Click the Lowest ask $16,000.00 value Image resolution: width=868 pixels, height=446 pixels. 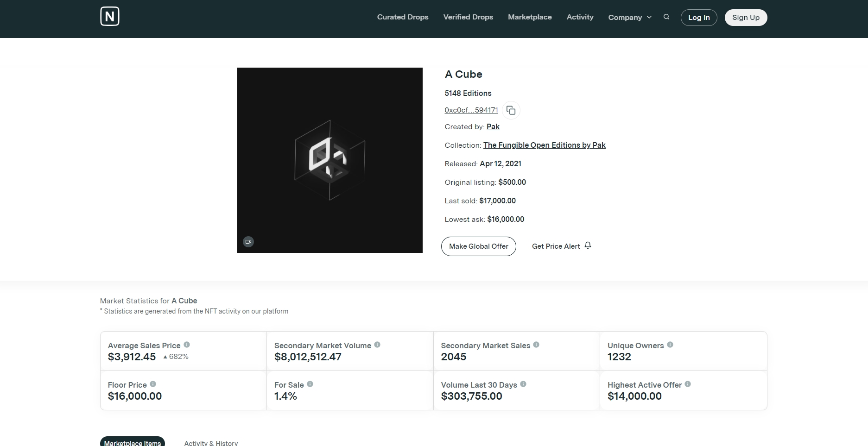coord(506,220)
